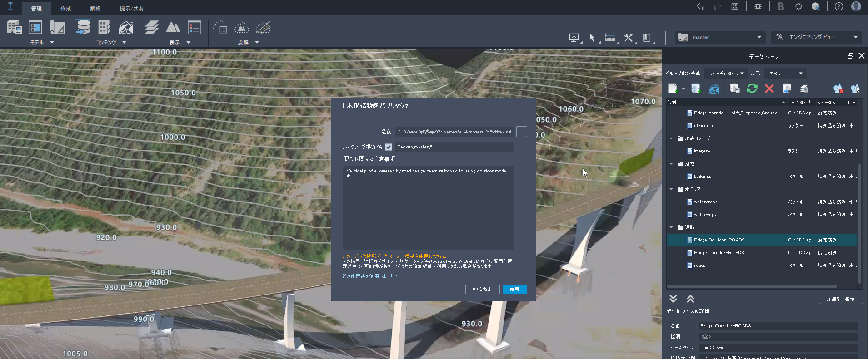Choose the select arrow tool
Viewport: 868px width, 359px height.
point(592,38)
